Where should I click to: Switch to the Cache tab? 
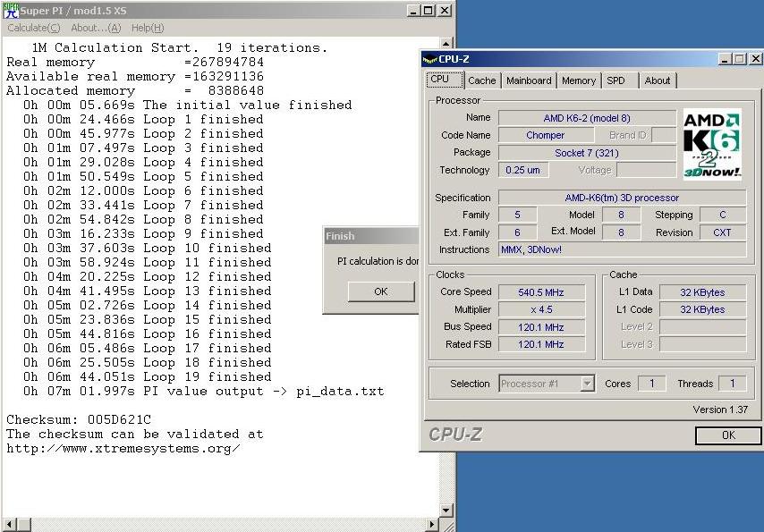[482, 80]
